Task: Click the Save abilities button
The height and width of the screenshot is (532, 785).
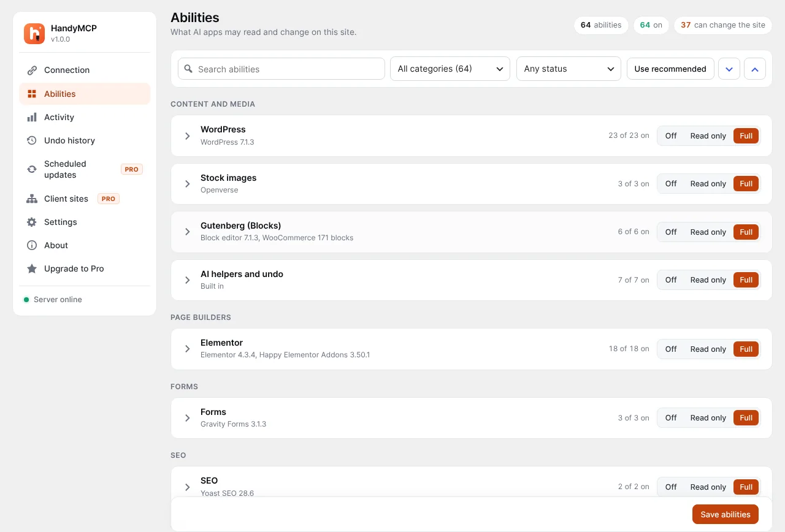Action: point(726,514)
